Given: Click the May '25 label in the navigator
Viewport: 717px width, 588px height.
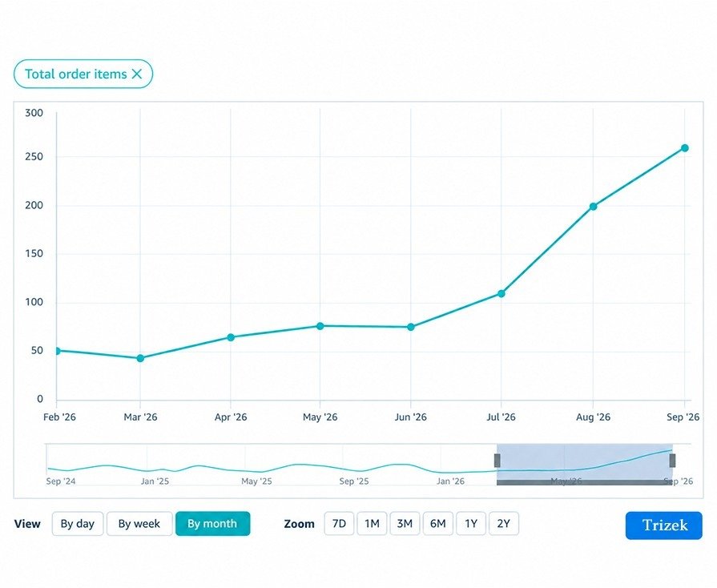Looking at the screenshot, I should point(256,481).
